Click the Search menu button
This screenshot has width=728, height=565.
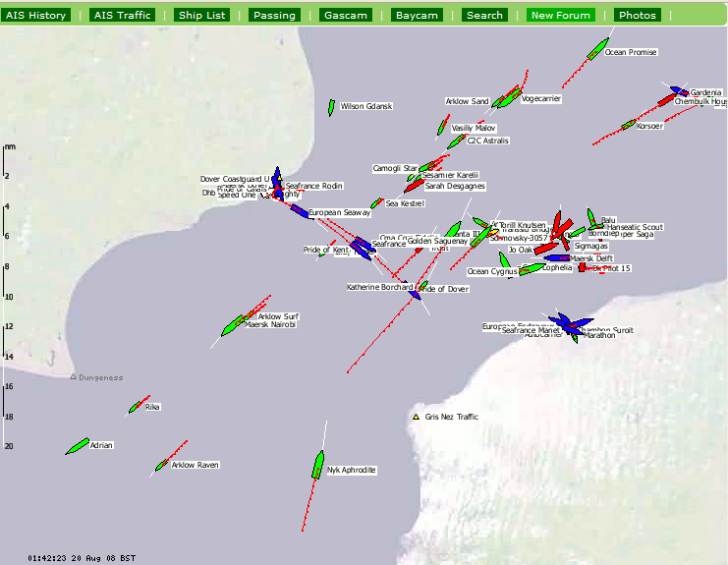[484, 16]
